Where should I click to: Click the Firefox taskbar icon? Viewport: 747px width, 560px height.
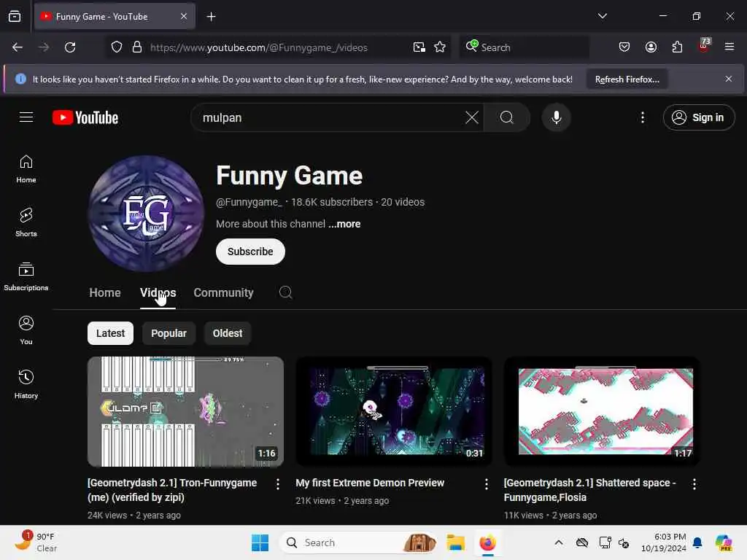pos(487,542)
